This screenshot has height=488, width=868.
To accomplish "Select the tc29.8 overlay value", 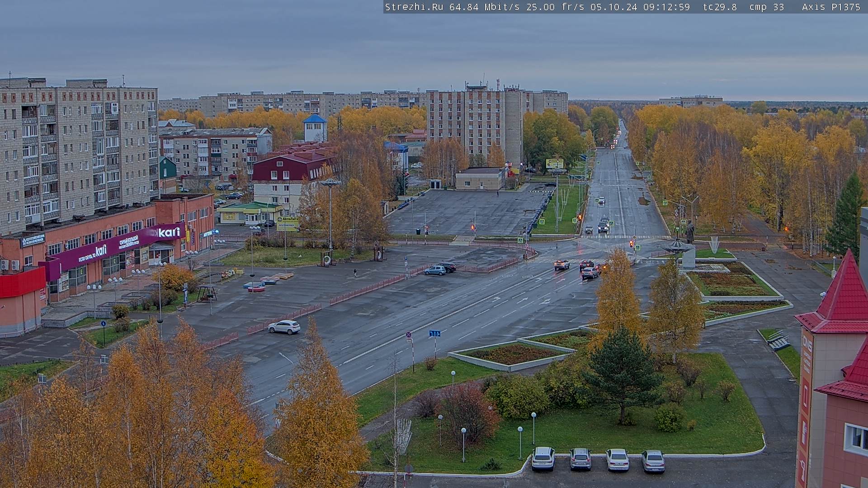I will click(x=720, y=7).
